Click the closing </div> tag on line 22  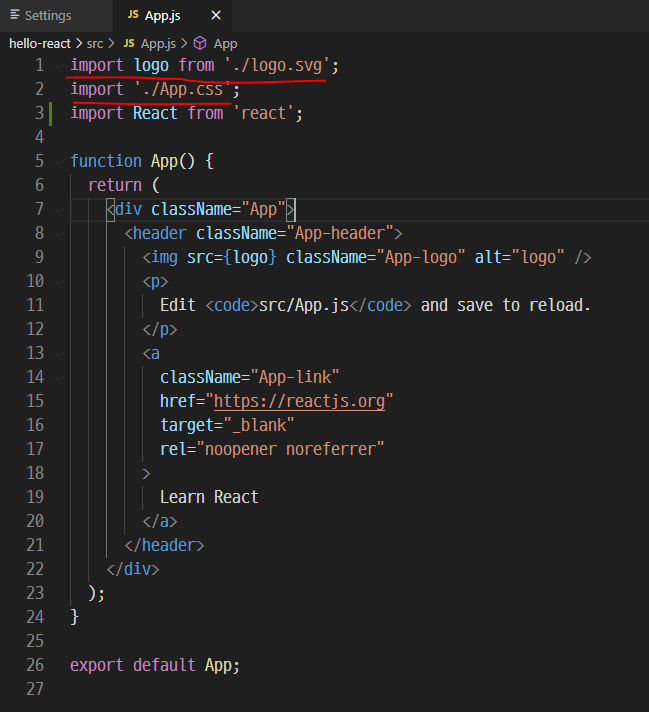133,569
